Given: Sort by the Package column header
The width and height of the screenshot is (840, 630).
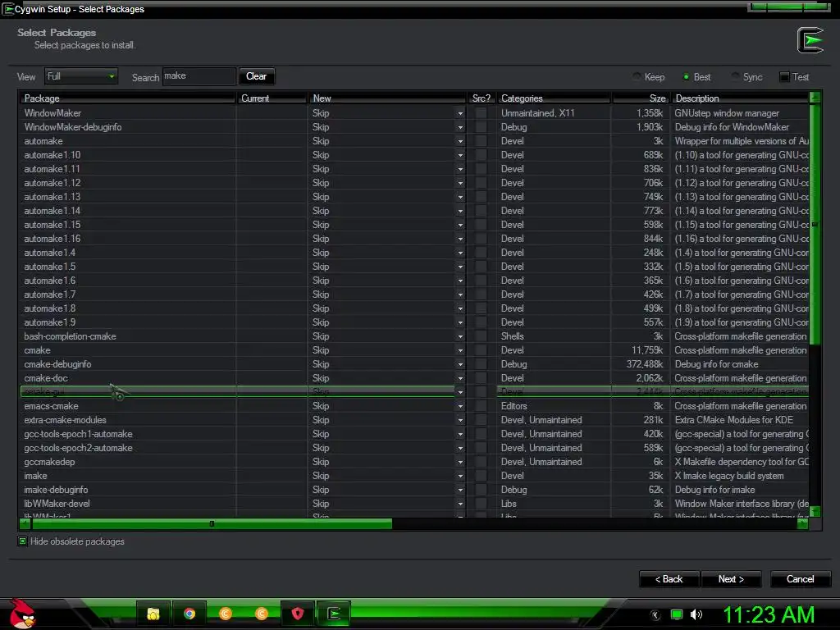Looking at the screenshot, I should (127, 98).
